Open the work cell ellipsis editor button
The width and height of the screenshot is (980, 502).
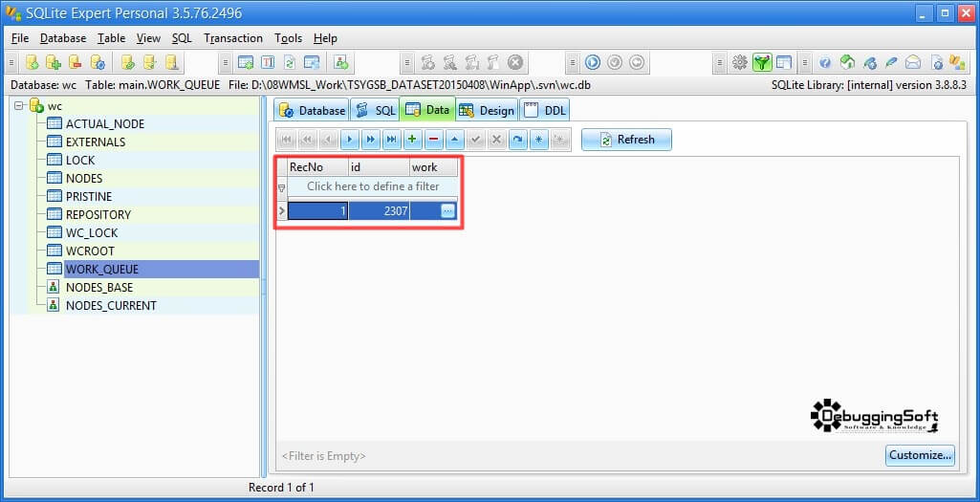(x=447, y=211)
